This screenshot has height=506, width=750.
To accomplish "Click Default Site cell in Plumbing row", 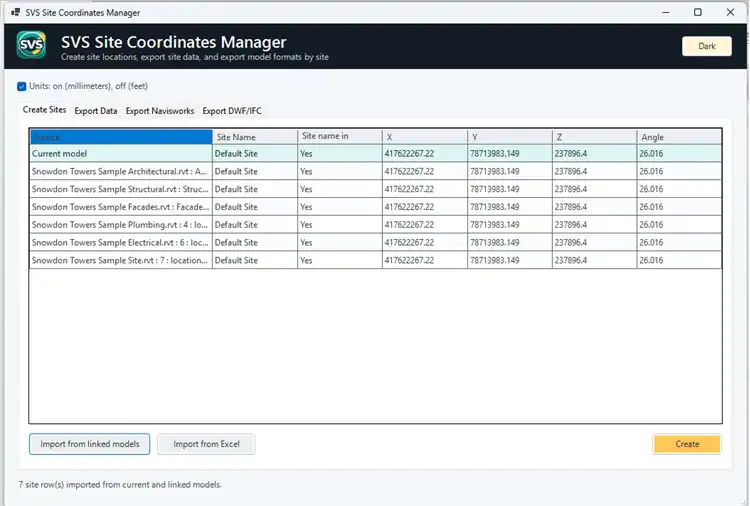I will [255, 225].
